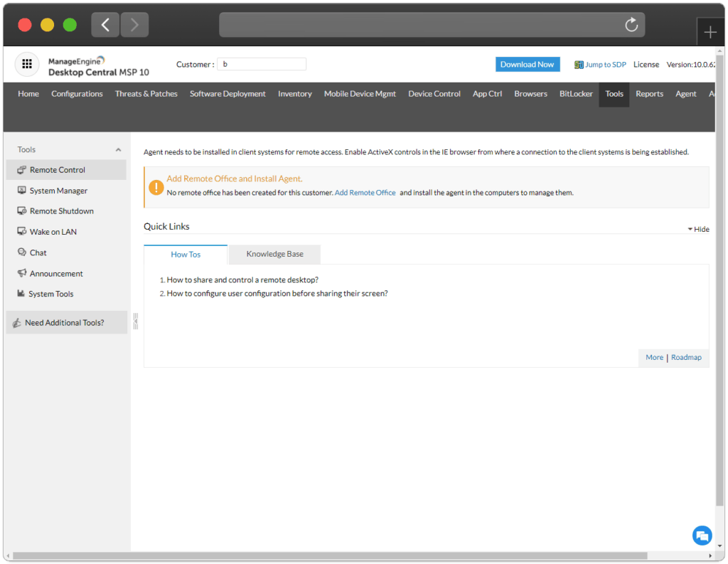728x564 pixels.
Task: Open the Inventory menu
Action: click(295, 94)
